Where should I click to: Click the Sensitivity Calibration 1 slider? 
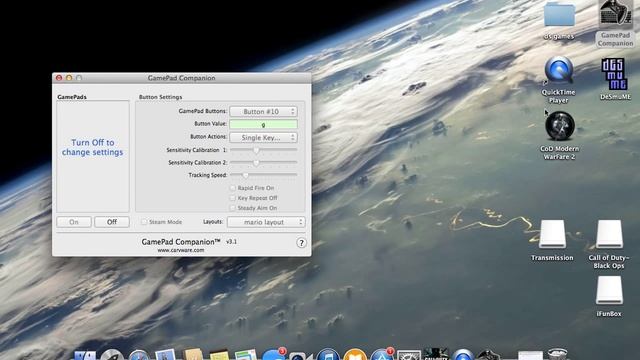pyautogui.click(x=263, y=150)
